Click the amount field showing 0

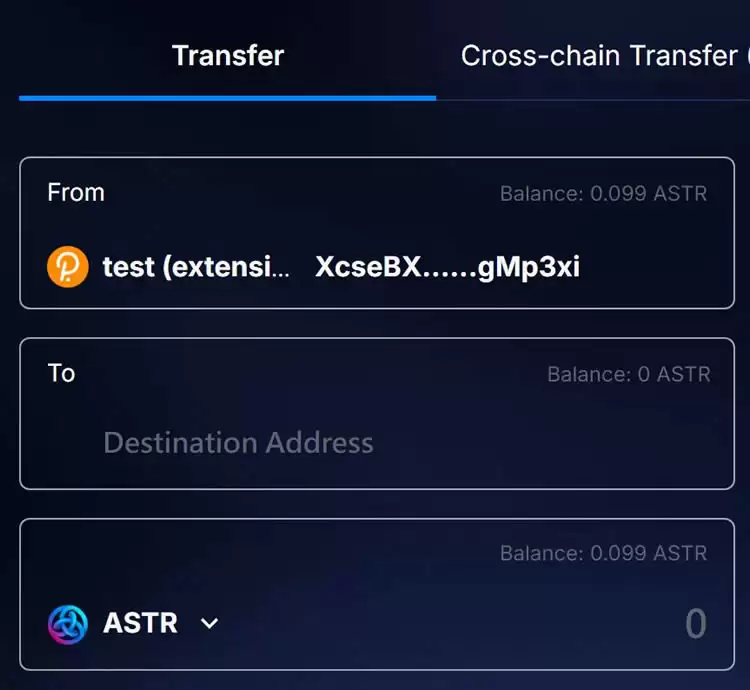point(695,624)
